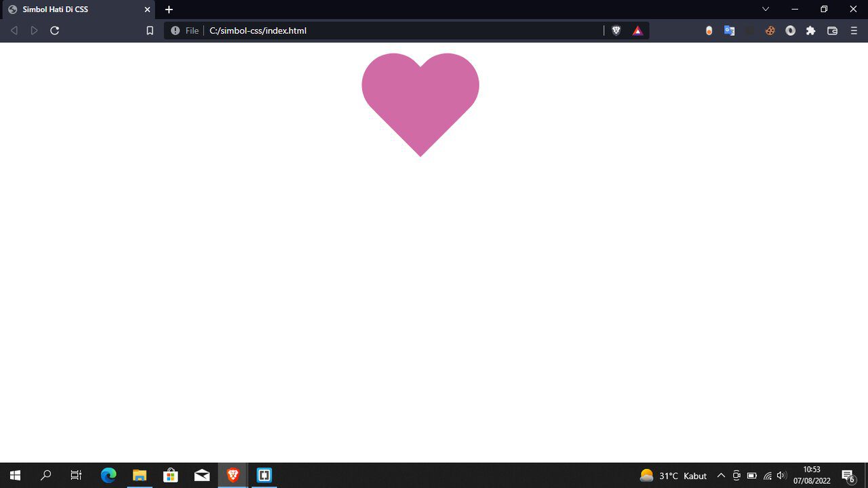Bookmark this page with the bookmark icon
Screen dimensions: 868x488
[x=150, y=30]
